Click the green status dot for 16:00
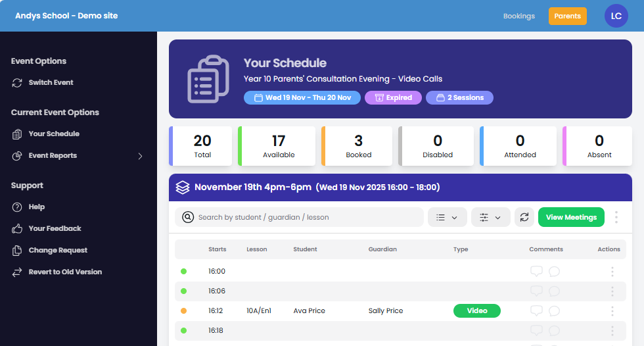The width and height of the screenshot is (644, 346). tap(183, 271)
